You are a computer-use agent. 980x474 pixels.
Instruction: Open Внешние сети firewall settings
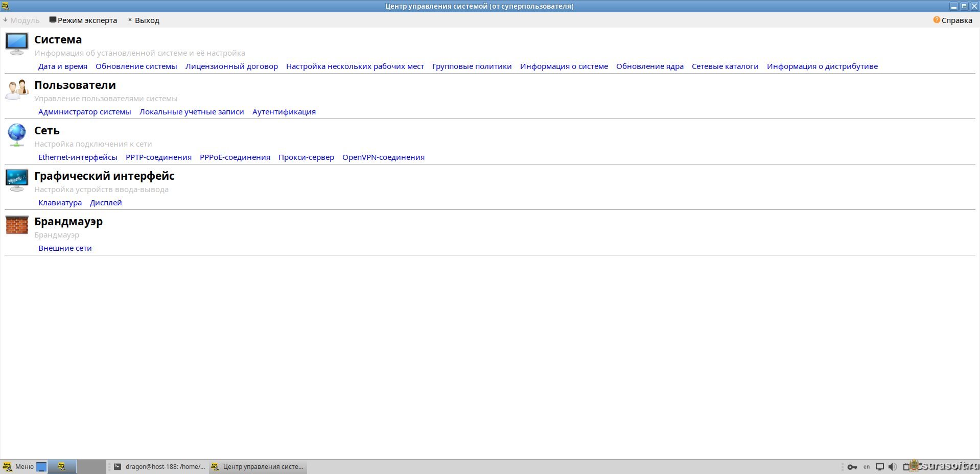tap(65, 248)
